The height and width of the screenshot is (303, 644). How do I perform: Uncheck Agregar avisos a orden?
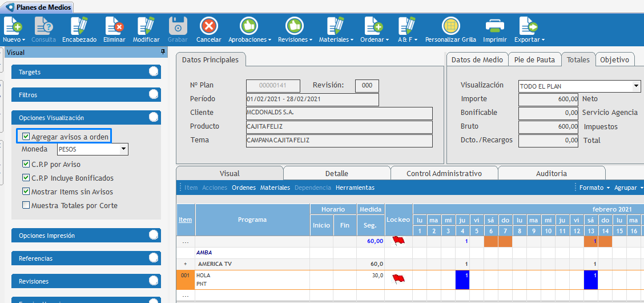pyautogui.click(x=26, y=137)
